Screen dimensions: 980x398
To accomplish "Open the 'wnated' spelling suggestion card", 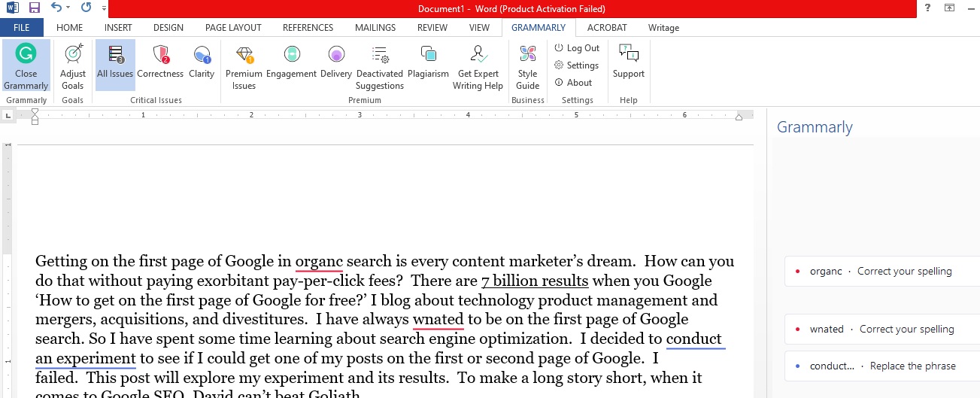I will 882,329.
